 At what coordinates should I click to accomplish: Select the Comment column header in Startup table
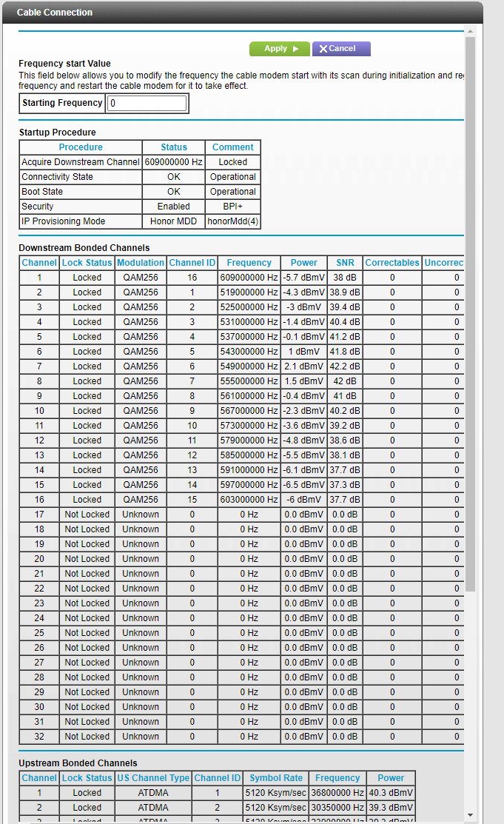[x=232, y=147]
